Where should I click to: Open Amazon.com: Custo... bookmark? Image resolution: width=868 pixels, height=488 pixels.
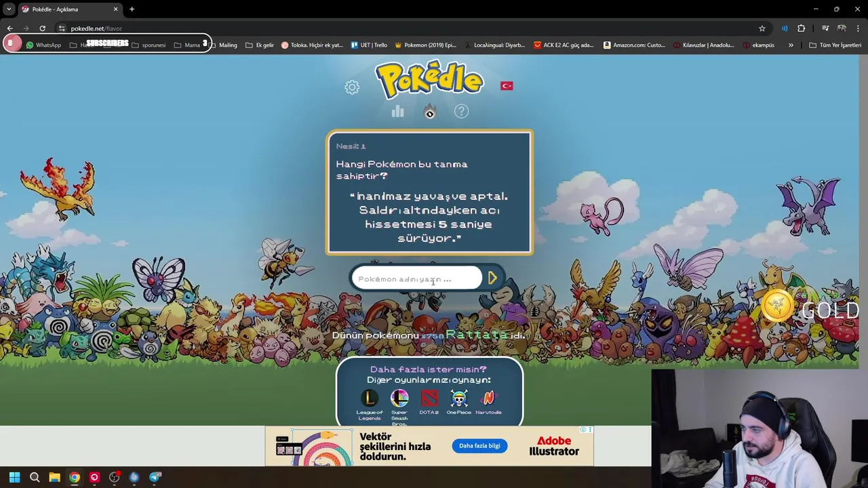pos(635,45)
